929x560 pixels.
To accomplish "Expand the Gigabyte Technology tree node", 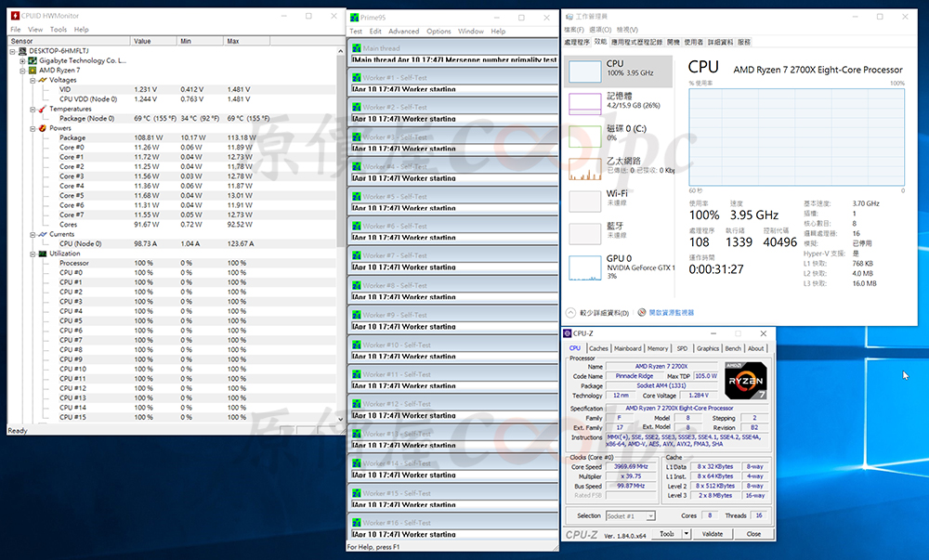I will point(22,60).
